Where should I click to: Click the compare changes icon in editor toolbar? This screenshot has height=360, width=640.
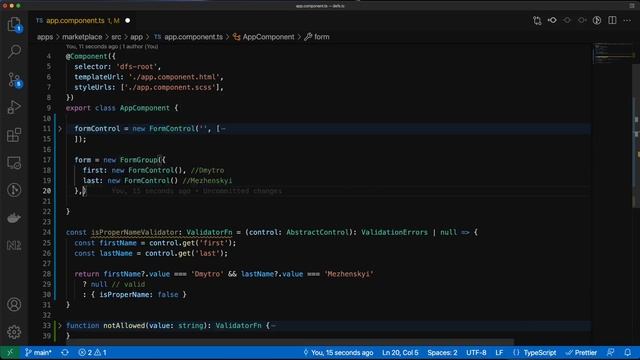[537, 20]
